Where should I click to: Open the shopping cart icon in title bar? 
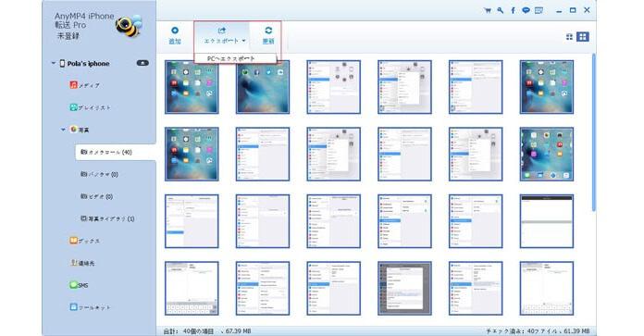[488, 11]
